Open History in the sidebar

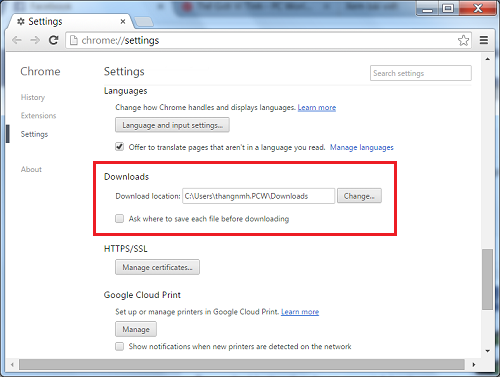33,97
